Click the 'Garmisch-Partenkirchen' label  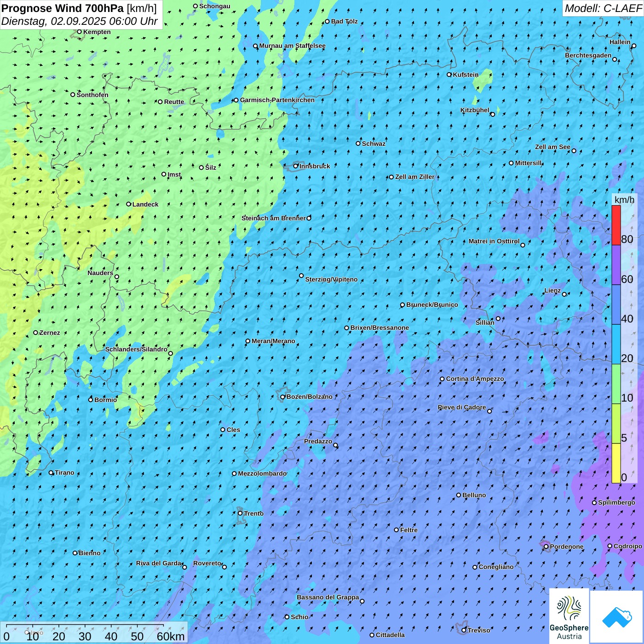pyautogui.click(x=277, y=100)
